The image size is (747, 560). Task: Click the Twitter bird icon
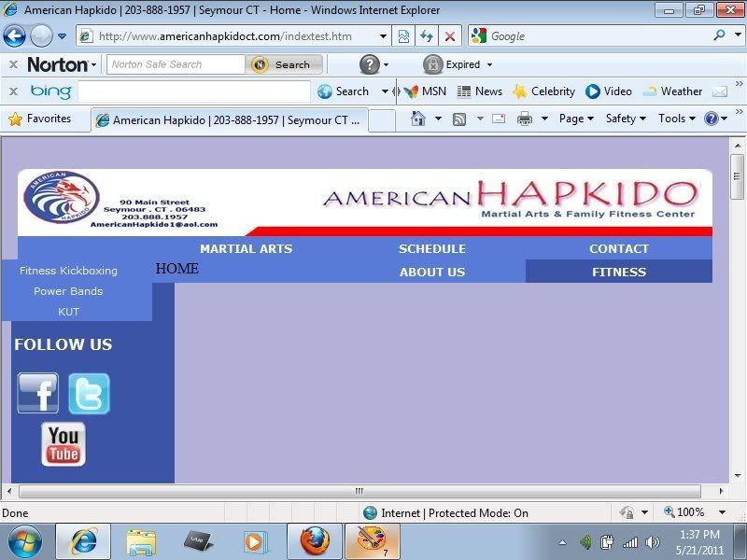coord(89,393)
